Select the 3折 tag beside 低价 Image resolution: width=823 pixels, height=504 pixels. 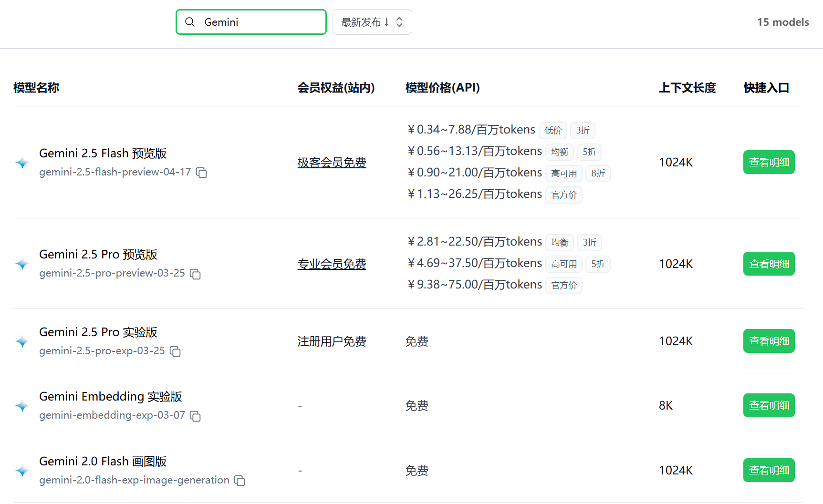click(583, 130)
